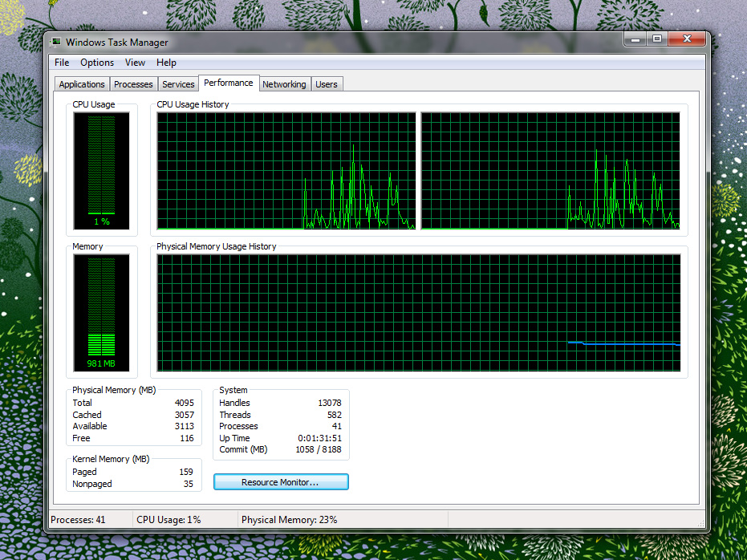Click the CPU Usage 1 % meter
Viewport: 747px width, 560px height.
(x=101, y=171)
